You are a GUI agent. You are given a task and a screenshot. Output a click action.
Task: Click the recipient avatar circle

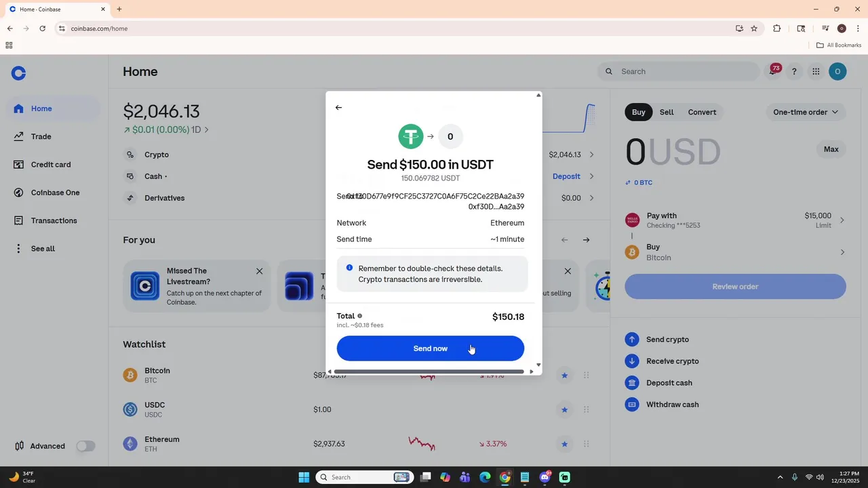tap(450, 136)
